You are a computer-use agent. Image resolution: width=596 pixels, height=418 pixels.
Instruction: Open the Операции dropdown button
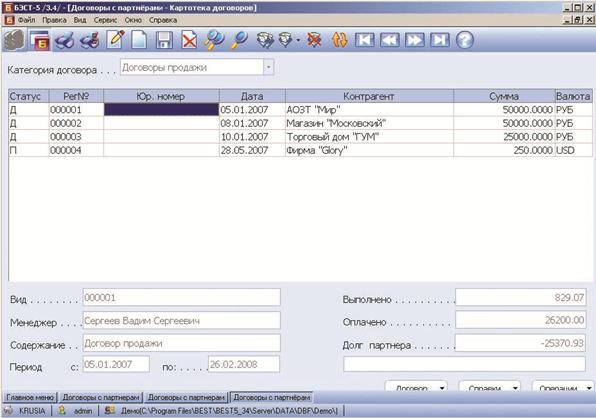coord(563,386)
